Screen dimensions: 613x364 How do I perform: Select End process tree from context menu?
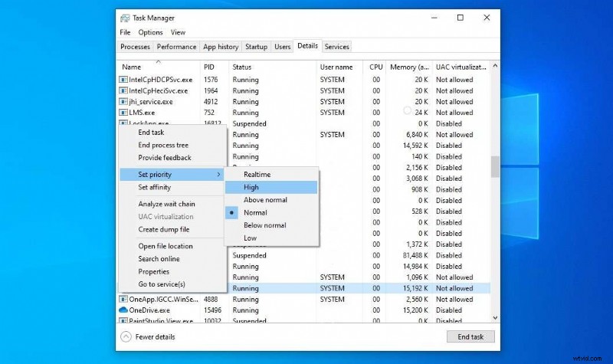point(163,145)
